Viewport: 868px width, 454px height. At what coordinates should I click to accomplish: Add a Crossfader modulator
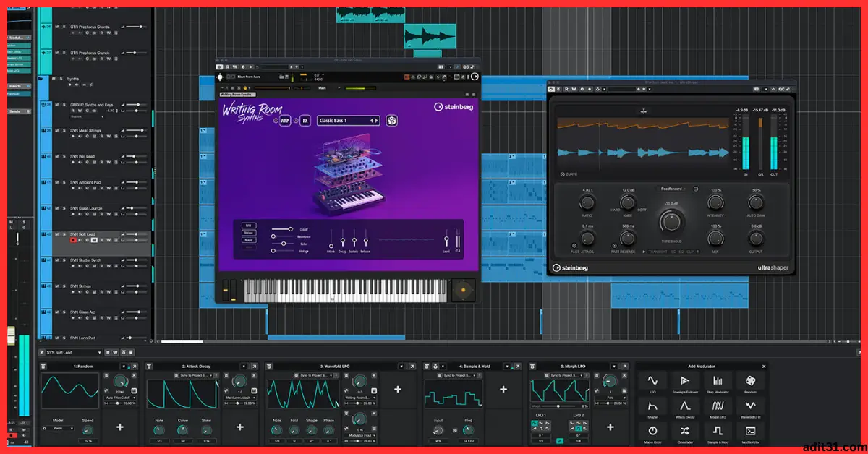point(685,433)
